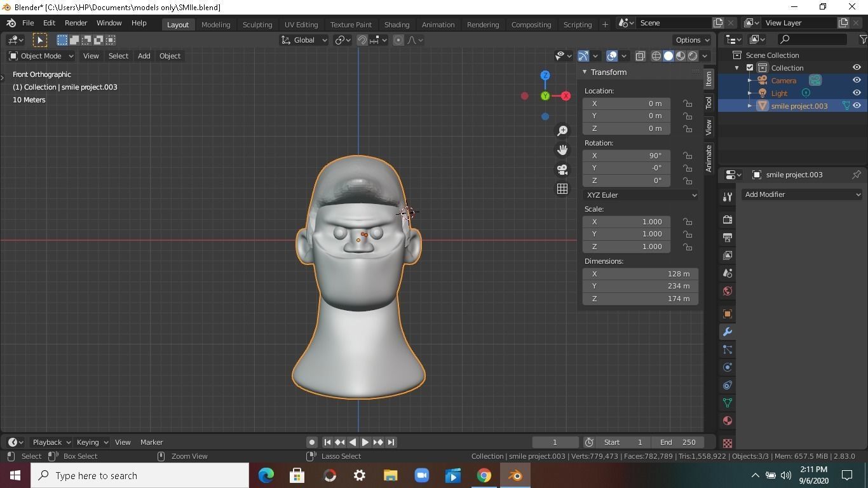Open the shading options dropdown arrow
Screen dimensions: 868x488
click(705, 56)
